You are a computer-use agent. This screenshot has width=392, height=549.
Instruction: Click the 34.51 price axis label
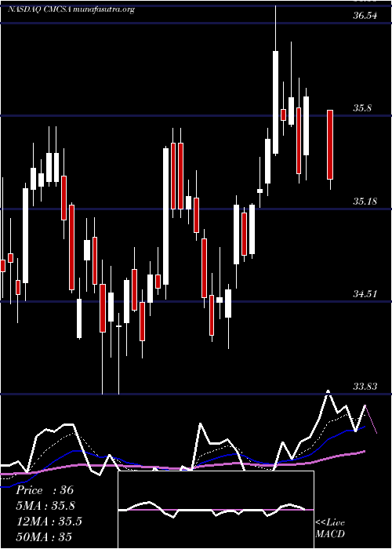(x=365, y=294)
